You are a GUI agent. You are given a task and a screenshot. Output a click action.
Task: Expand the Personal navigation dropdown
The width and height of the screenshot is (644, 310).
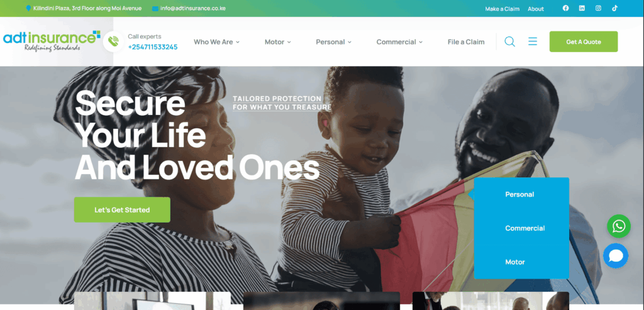333,42
